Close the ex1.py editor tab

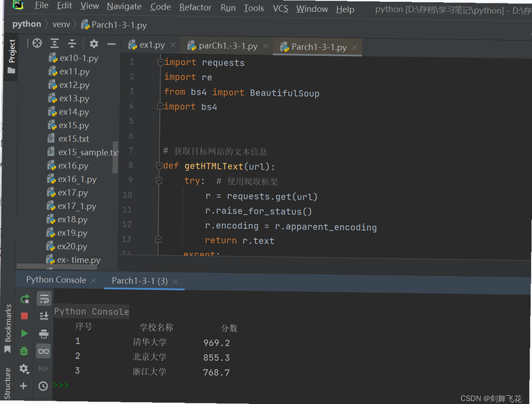pos(173,45)
